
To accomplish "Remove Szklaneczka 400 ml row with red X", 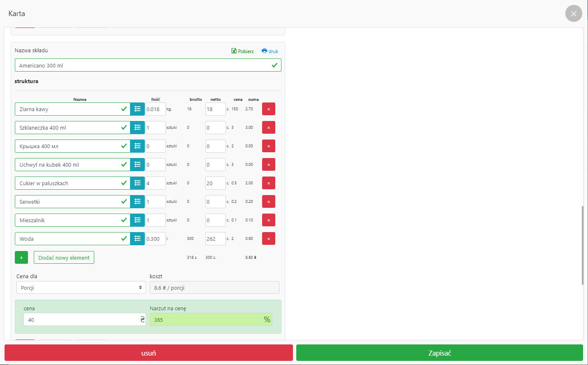I will [269, 128].
